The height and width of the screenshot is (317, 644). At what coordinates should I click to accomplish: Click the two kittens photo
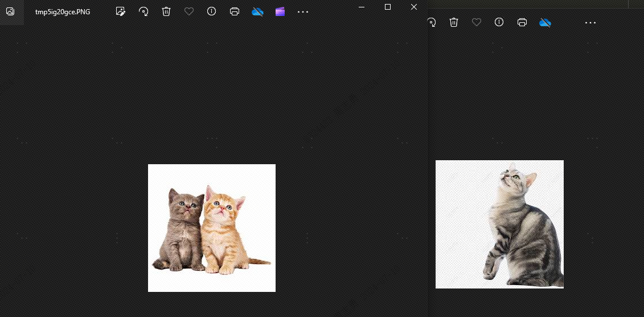pos(211,228)
